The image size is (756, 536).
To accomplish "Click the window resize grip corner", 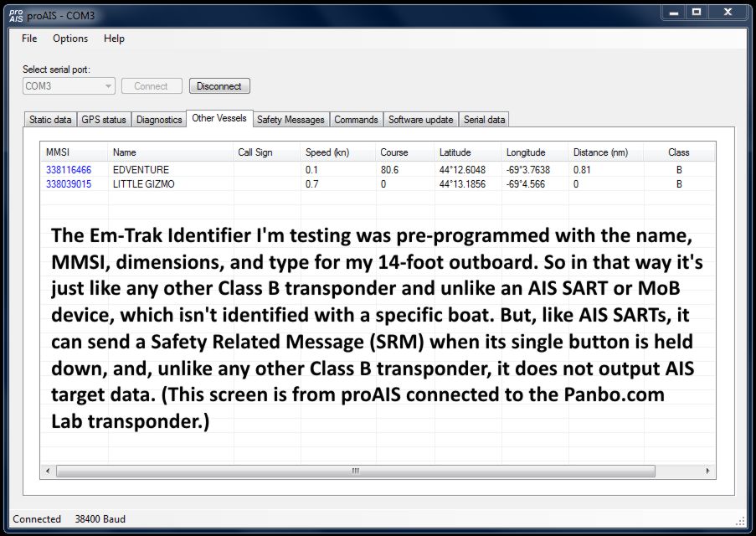I will (741, 521).
